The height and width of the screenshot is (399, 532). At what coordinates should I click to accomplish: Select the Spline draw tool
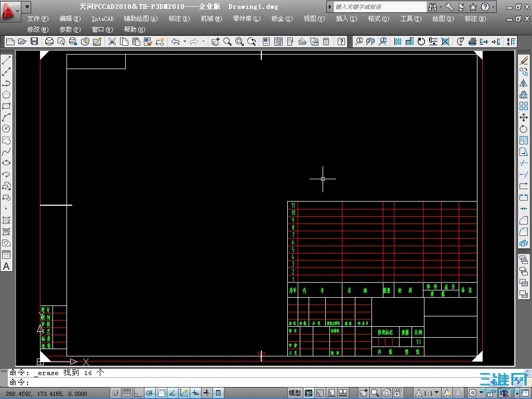pos(6,151)
